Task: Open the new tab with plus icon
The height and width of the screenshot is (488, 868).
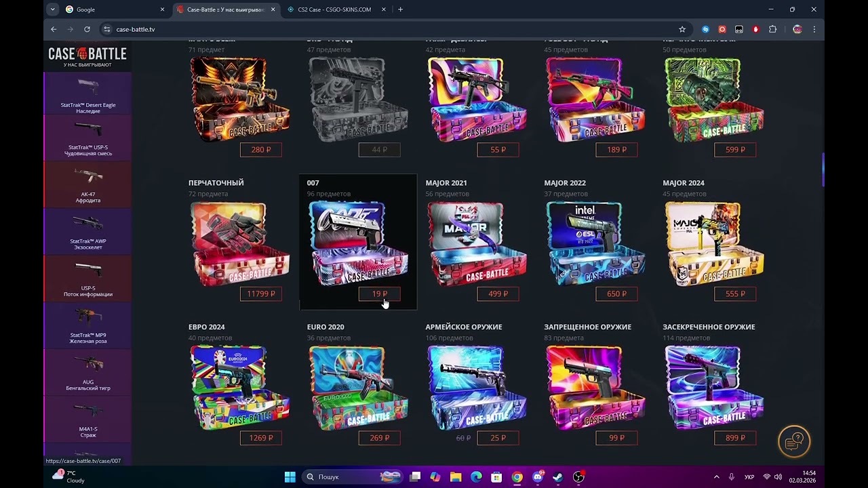Action: coord(400,9)
